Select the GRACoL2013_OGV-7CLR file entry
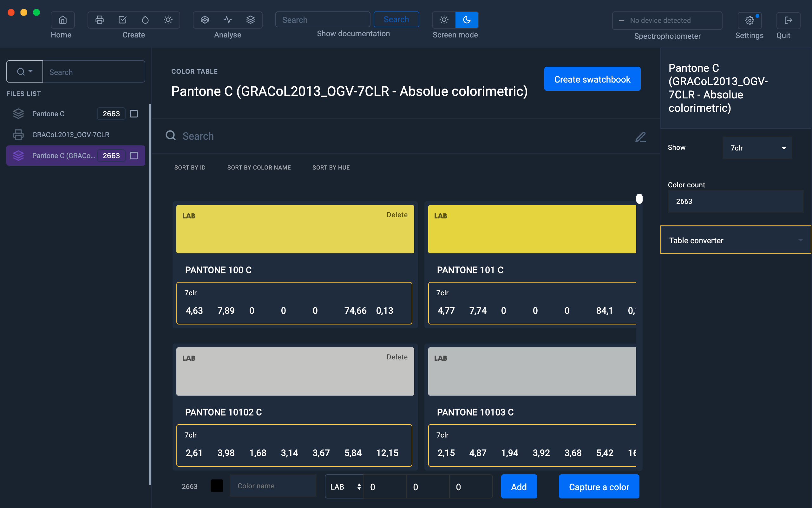The height and width of the screenshot is (508, 812). click(x=76, y=135)
